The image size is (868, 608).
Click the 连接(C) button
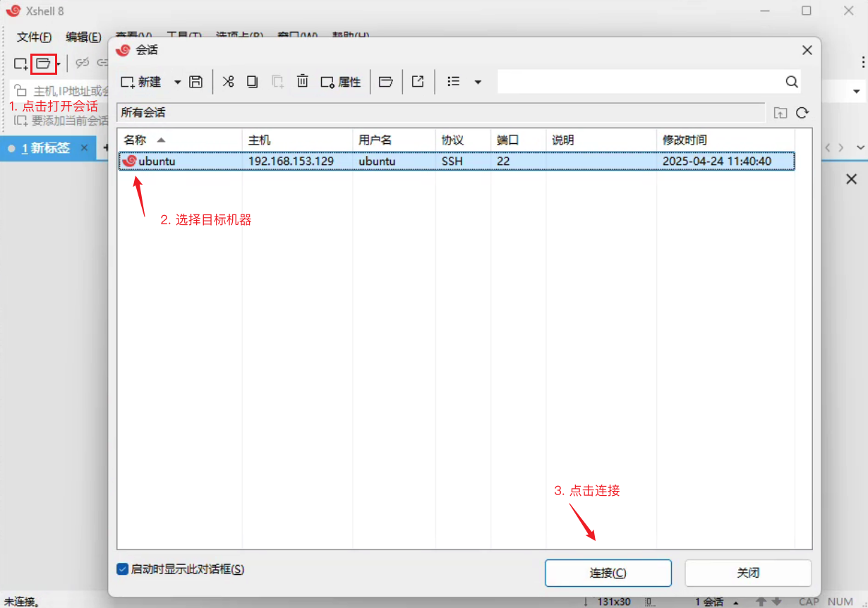pyautogui.click(x=608, y=573)
